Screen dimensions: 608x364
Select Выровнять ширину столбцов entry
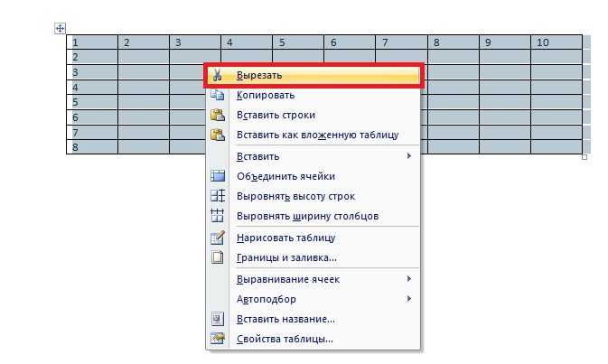pos(313,216)
